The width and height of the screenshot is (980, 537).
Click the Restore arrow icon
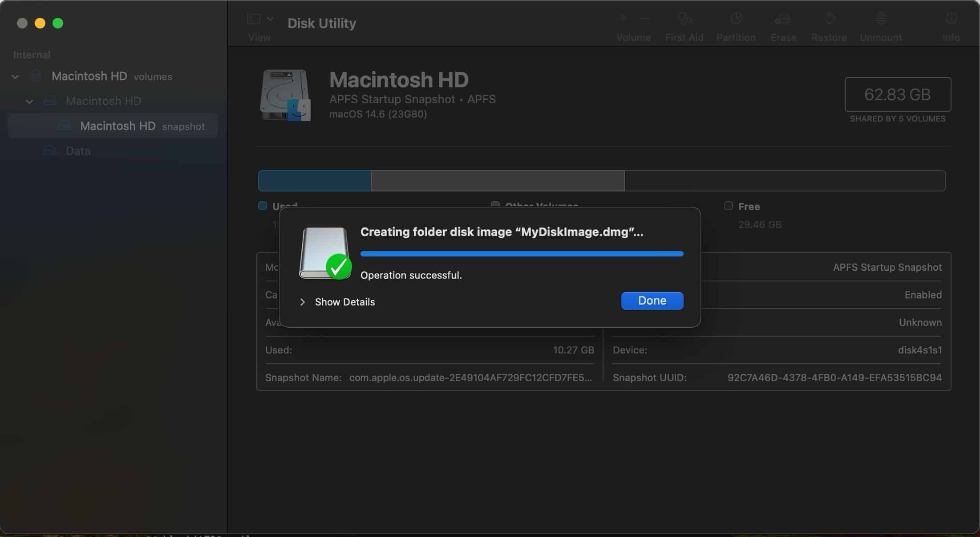point(829,19)
